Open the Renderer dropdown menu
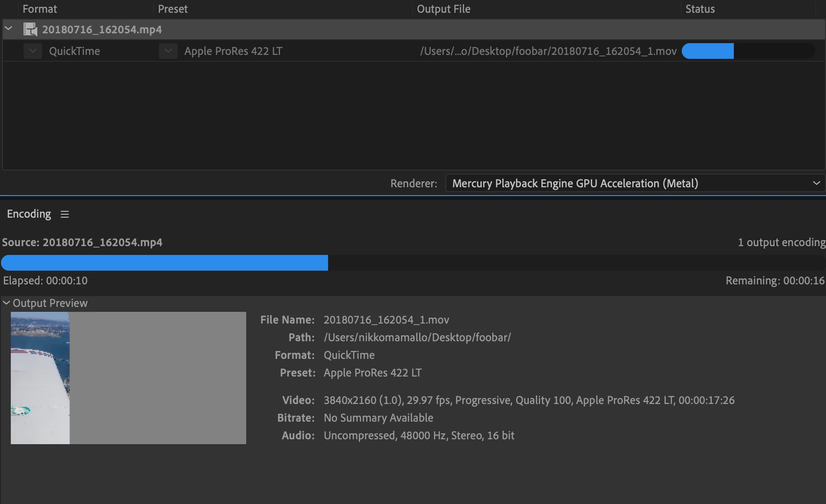The image size is (826, 504). 635,183
